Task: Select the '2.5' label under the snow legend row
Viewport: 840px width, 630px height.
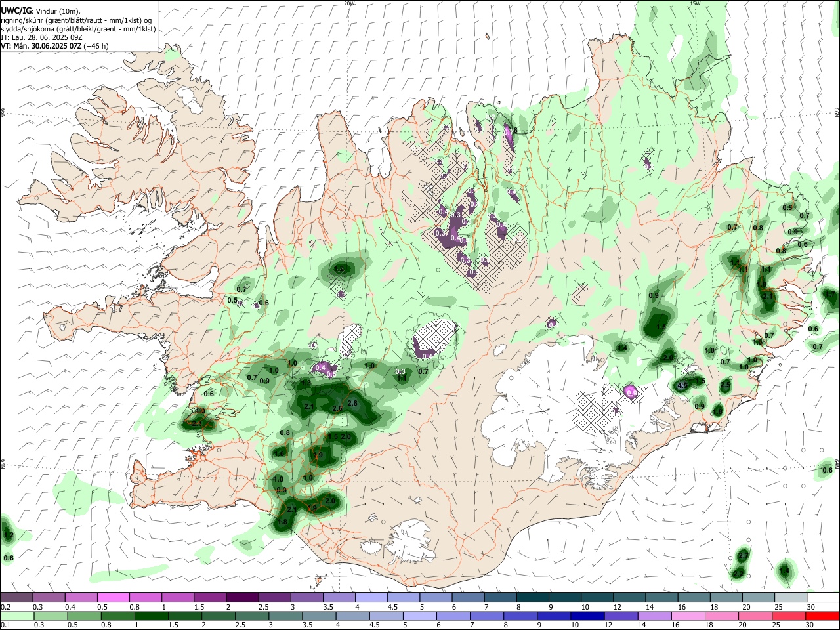Action: point(263,607)
